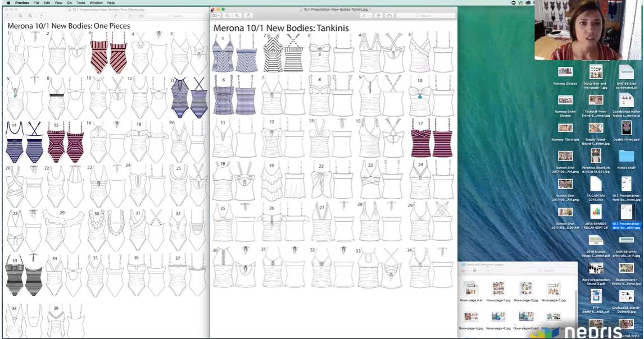This screenshot has height=339, width=644.
Task: Open the Window menu
Action: pos(96,3)
